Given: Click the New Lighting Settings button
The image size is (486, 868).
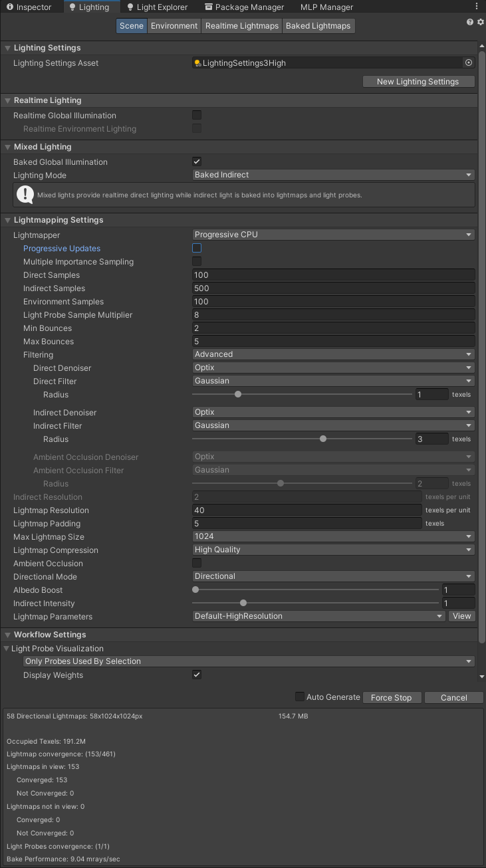Looking at the screenshot, I should coord(418,81).
